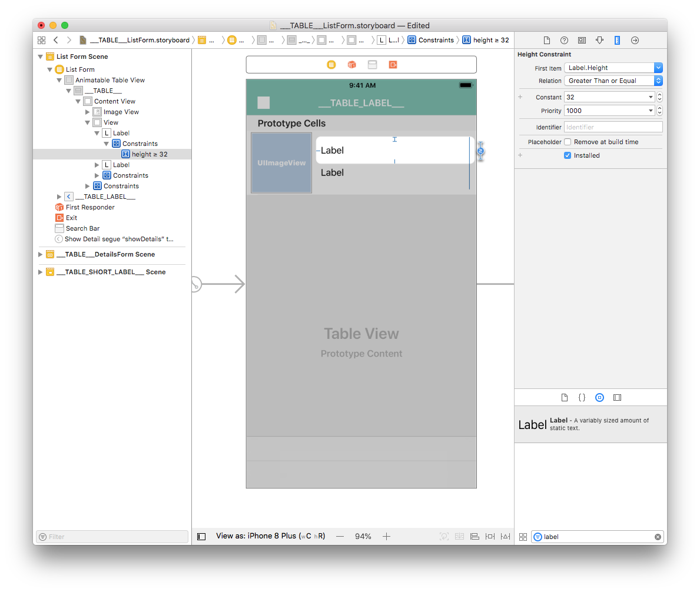This screenshot has height=592, width=700.
Task: Toggle the Installed checkbox
Action: [x=568, y=155]
